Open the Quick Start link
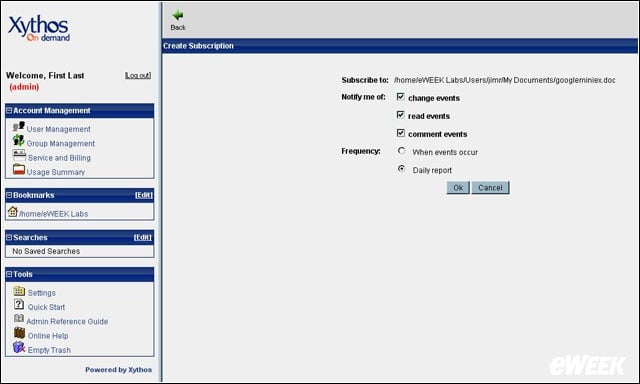This screenshot has width=640, height=384. coord(46,307)
